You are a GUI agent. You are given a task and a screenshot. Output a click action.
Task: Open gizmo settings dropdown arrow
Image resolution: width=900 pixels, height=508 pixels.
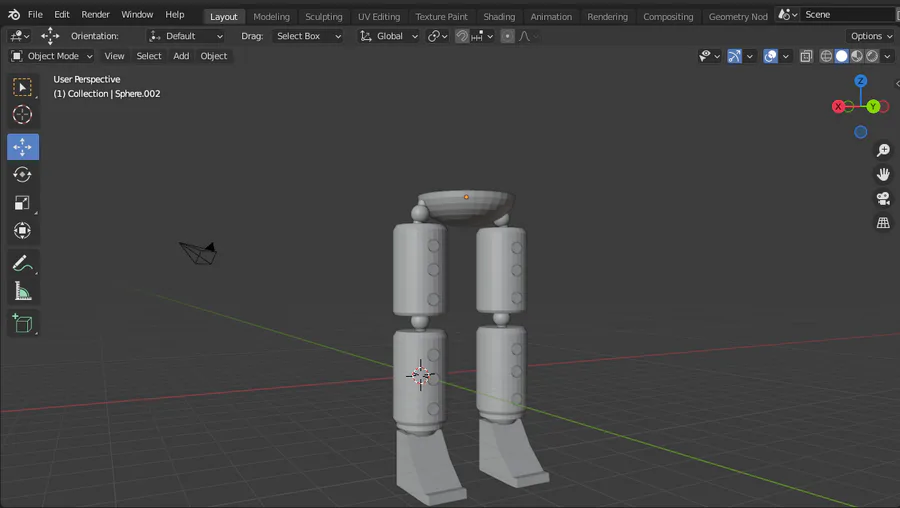749,56
